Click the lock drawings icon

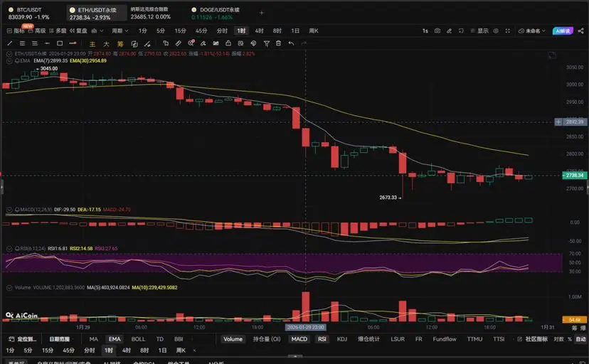[x=228, y=43]
